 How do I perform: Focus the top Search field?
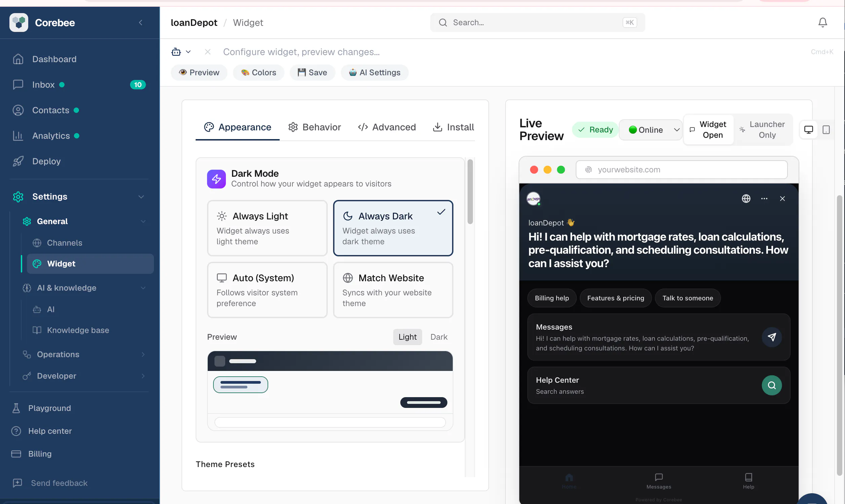tap(537, 23)
